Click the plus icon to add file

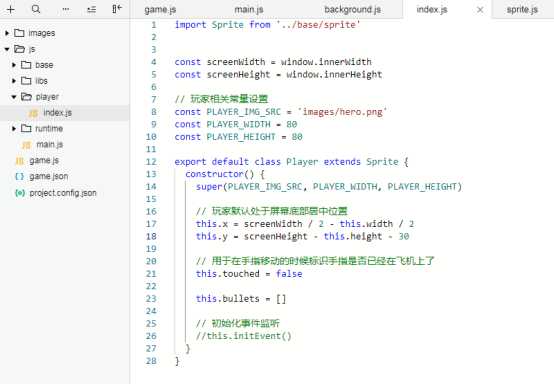point(11,10)
